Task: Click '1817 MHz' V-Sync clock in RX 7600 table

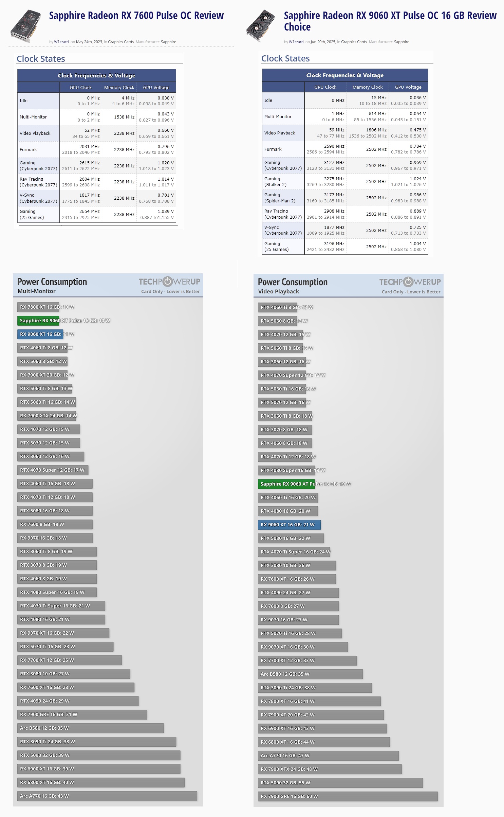Action: [x=90, y=195]
